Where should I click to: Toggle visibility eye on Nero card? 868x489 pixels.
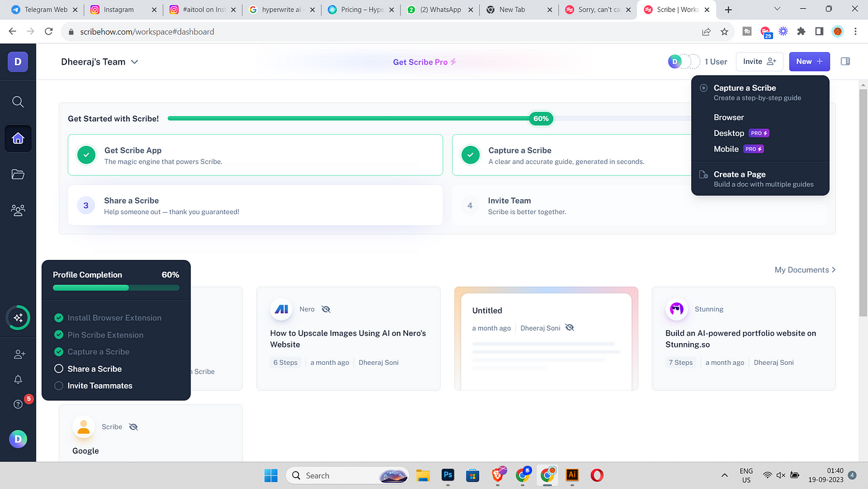tap(326, 309)
